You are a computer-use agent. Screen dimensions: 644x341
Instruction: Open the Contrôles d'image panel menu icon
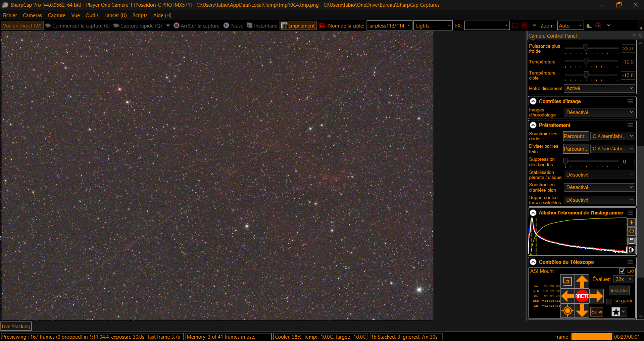(630, 101)
